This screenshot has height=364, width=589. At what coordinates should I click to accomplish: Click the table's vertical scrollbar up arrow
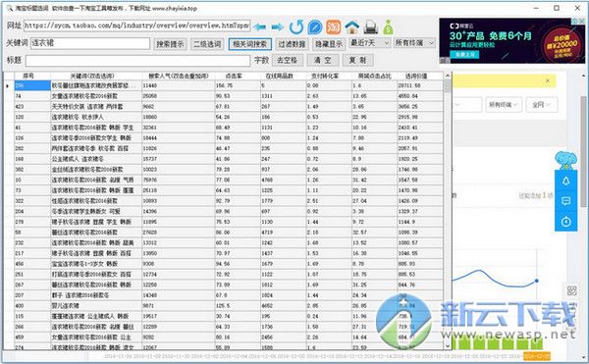click(x=448, y=76)
